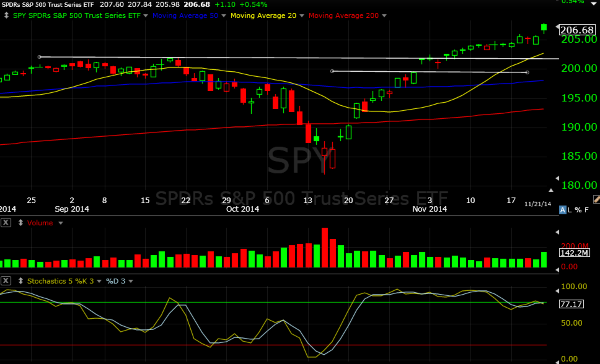
Task: Select the upper trendline's left circle endpoint
Action: coord(39,57)
